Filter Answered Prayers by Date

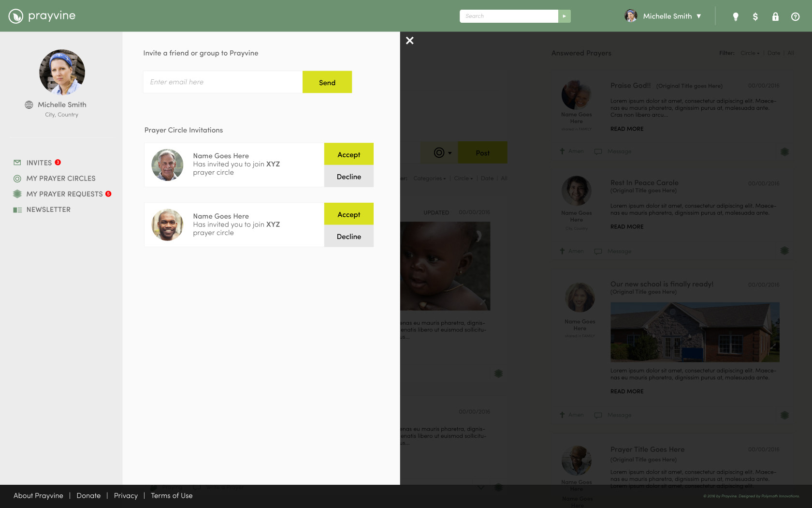[x=773, y=53]
